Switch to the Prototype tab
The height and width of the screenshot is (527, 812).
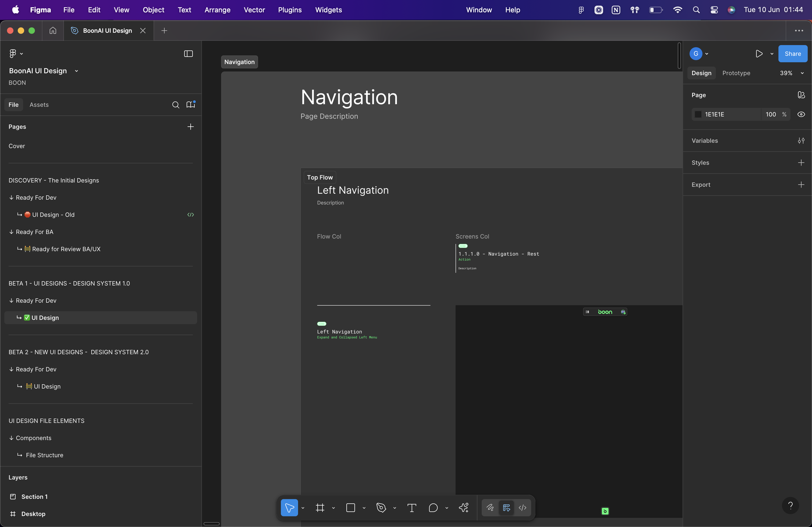pos(736,73)
